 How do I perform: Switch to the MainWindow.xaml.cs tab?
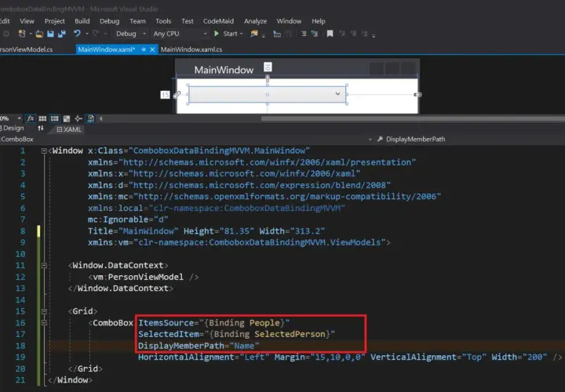point(191,49)
